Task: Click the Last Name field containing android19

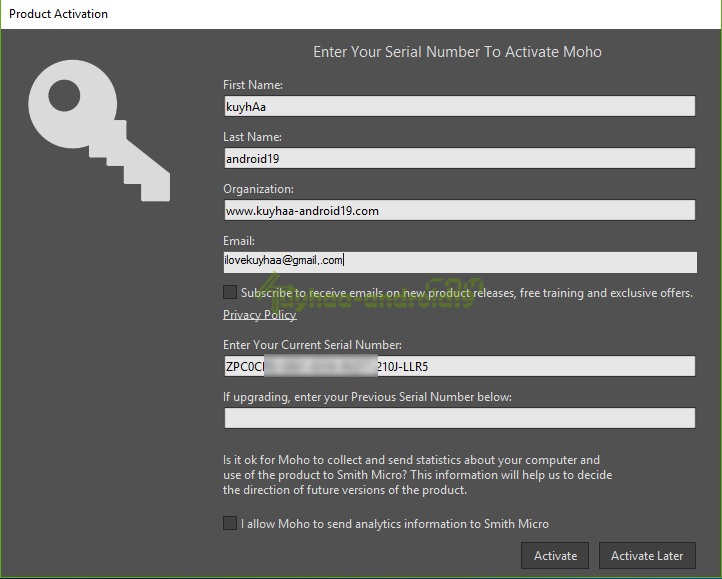Action: (x=460, y=158)
